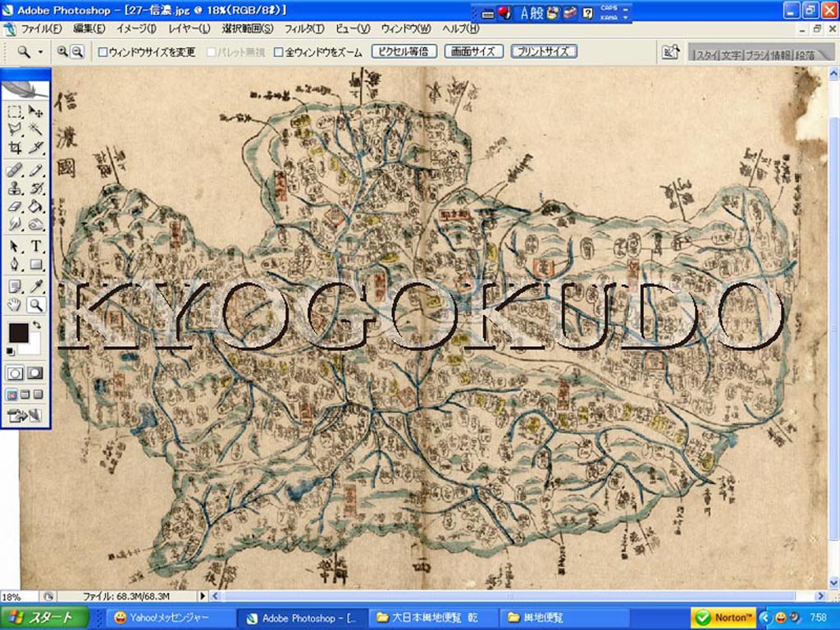The width and height of the screenshot is (840, 630).
Task: Enable ウィンドウサイズを変更 checkbox
Action: coord(103,52)
